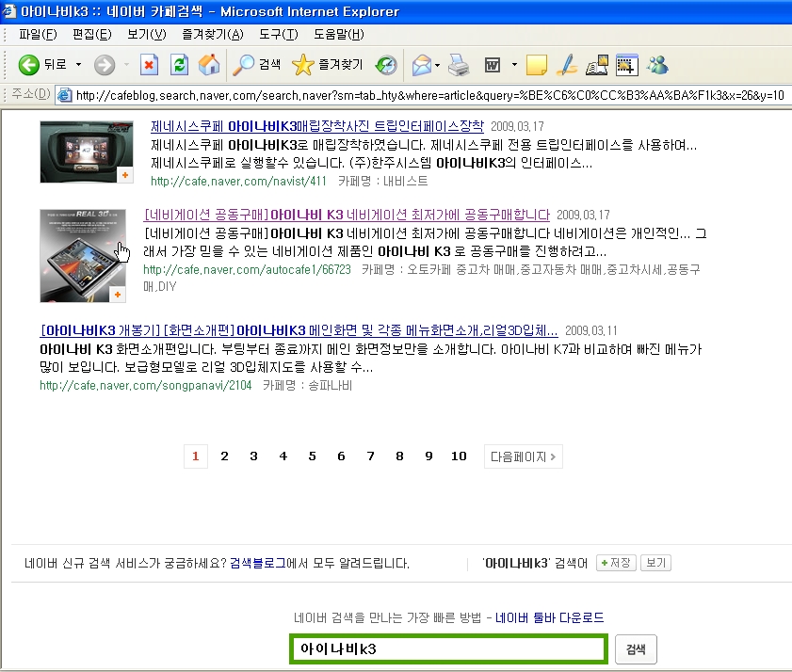Image resolution: width=792 pixels, height=672 pixels.
Task: Expand the Mail icon dropdown arrow
Action: tap(438, 65)
